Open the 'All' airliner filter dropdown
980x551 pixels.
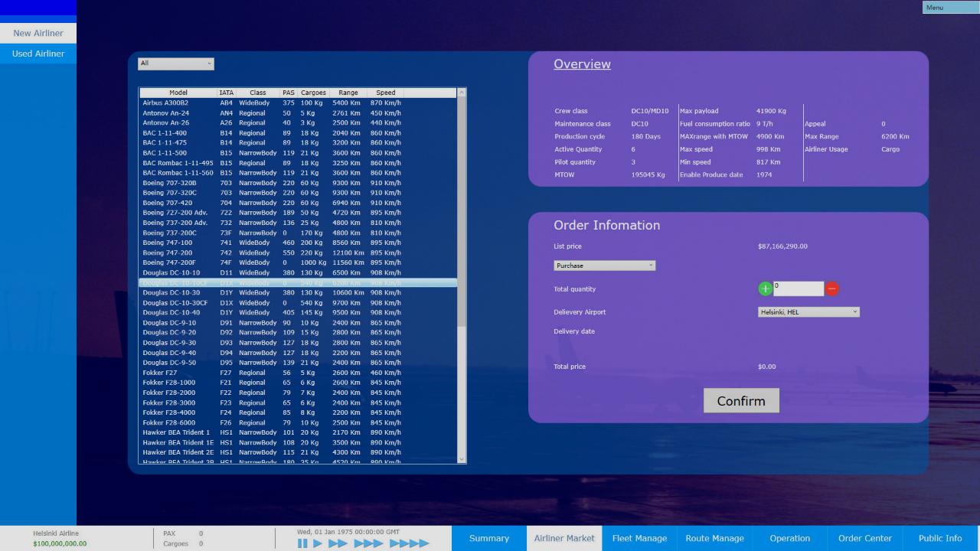[176, 64]
